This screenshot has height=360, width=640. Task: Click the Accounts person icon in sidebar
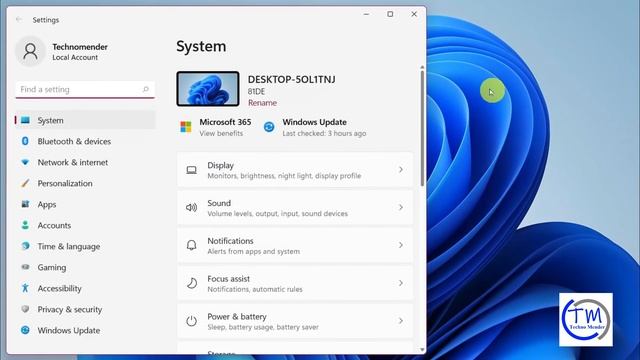click(x=25, y=225)
